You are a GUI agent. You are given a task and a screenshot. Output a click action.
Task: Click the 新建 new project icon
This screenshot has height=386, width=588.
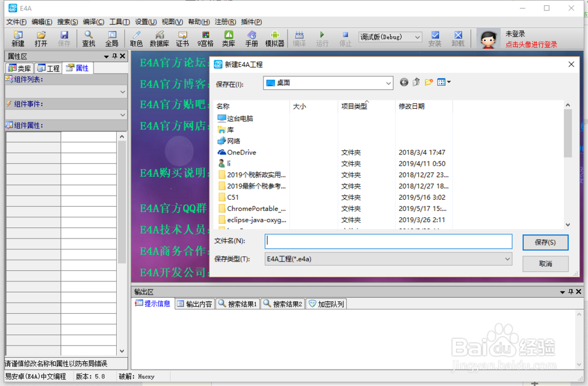[x=18, y=38]
